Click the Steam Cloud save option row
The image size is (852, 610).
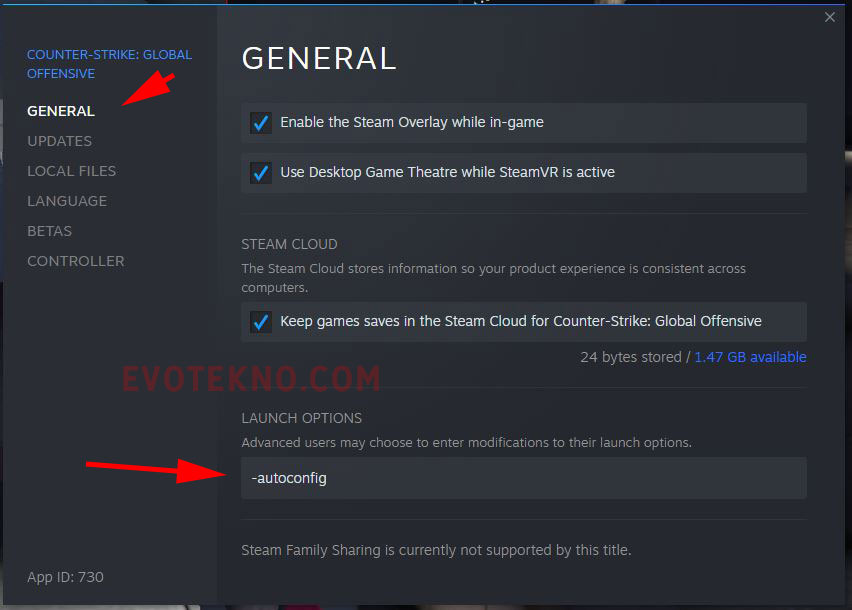524,322
